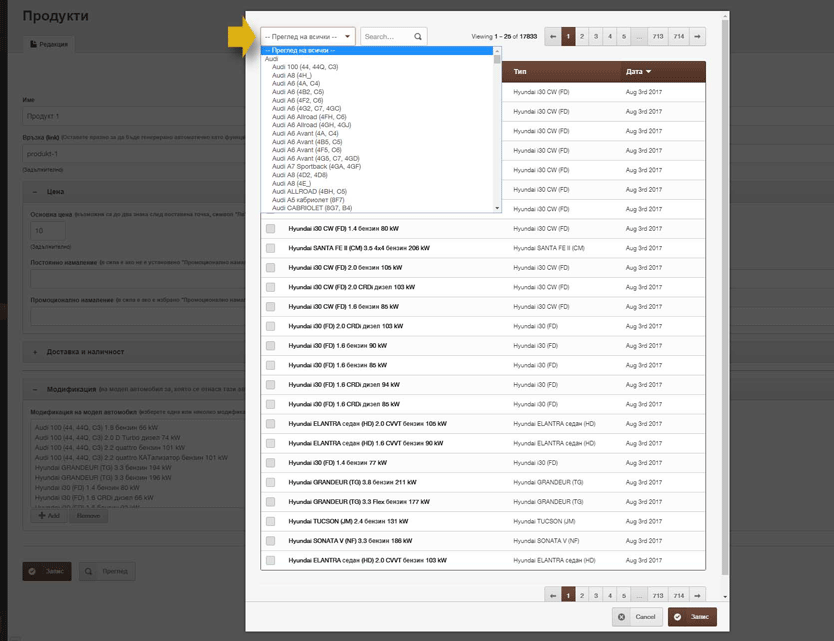Tick checkbox for Hyundai i30 CW (FD) 1.4 бензин 80 kW

pos(271,229)
